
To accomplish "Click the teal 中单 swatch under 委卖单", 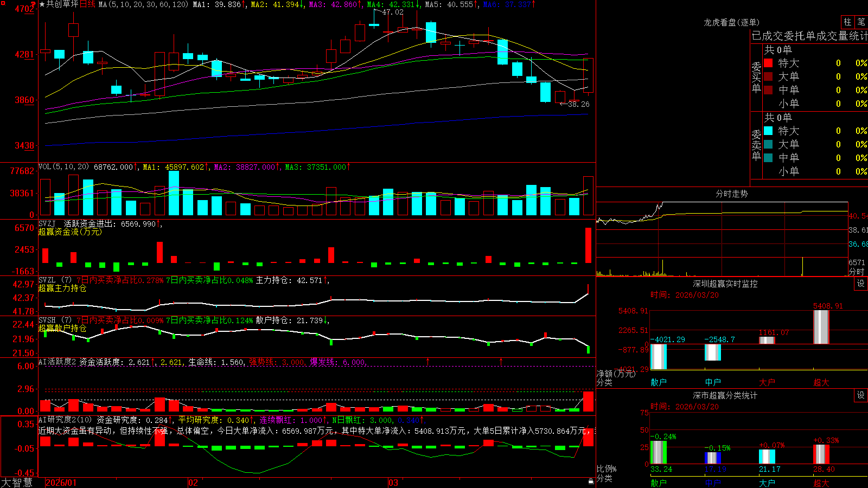I will (x=768, y=158).
